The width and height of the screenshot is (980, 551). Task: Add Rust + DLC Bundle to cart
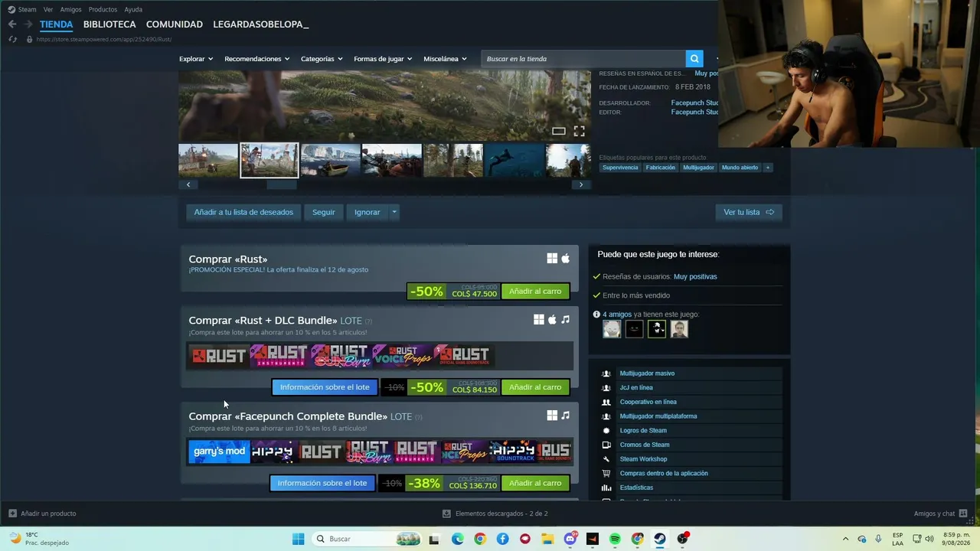pos(535,387)
